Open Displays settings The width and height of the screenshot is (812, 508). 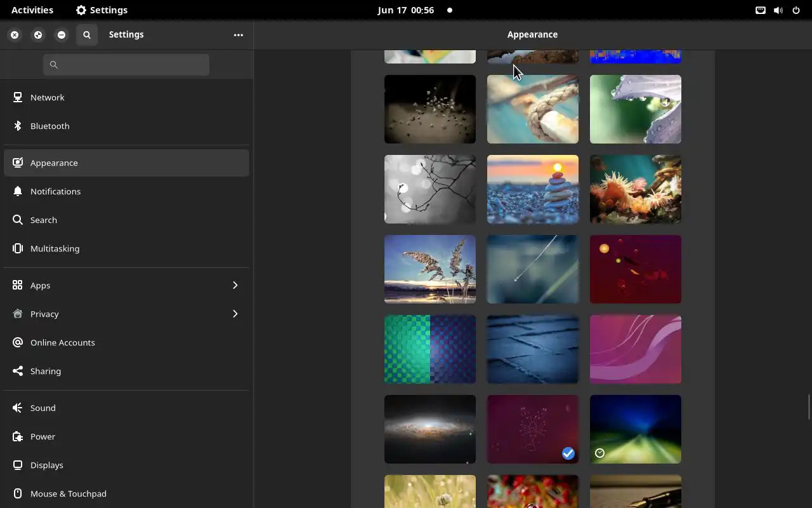[x=126, y=465]
